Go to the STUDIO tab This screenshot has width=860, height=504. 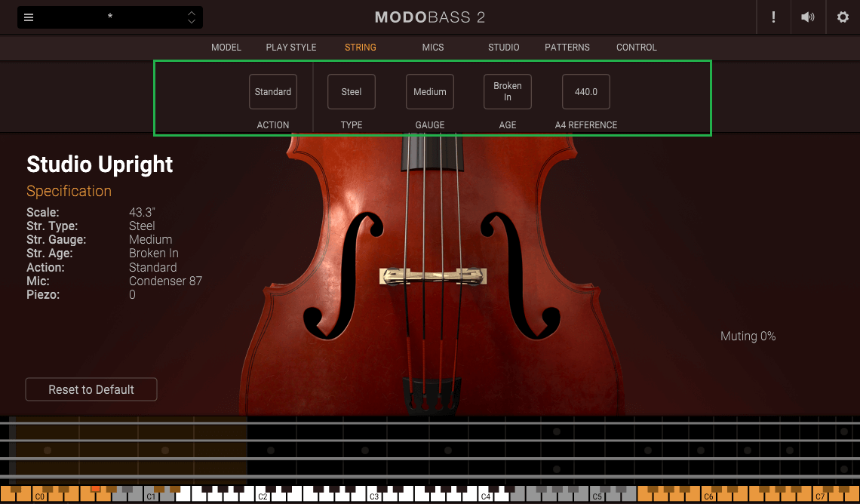pos(503,48)
